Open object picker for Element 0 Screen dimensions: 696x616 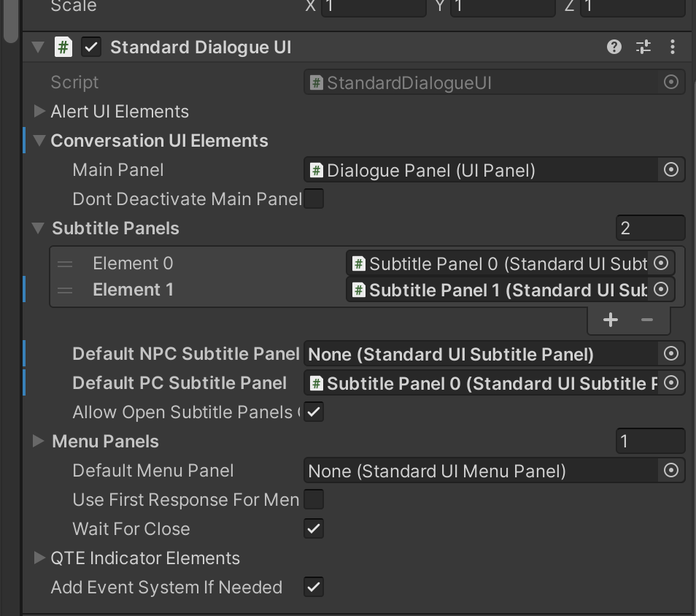661,263
